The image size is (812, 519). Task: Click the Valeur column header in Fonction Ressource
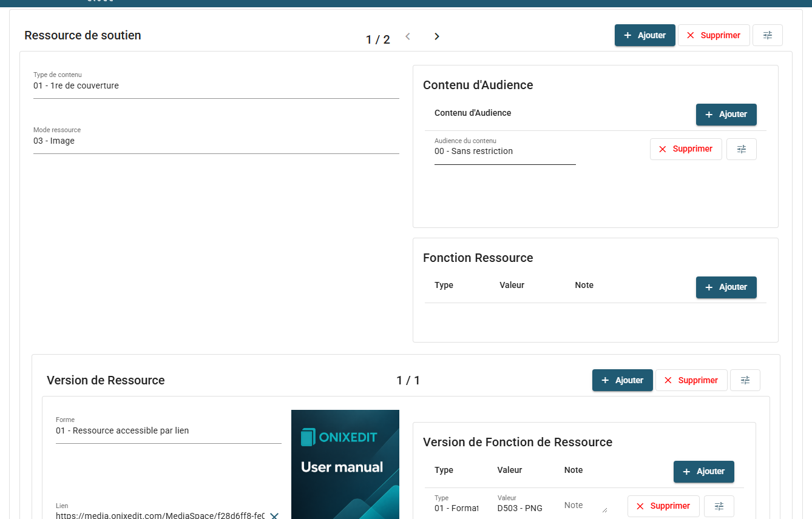pos(512,285)
